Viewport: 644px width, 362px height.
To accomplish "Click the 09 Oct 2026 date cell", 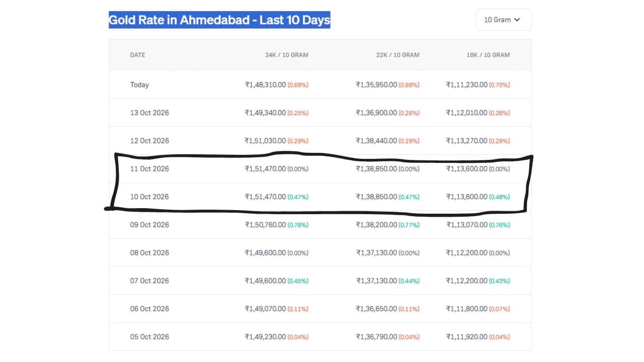I will pyautogui.click(x=149, y=225).
